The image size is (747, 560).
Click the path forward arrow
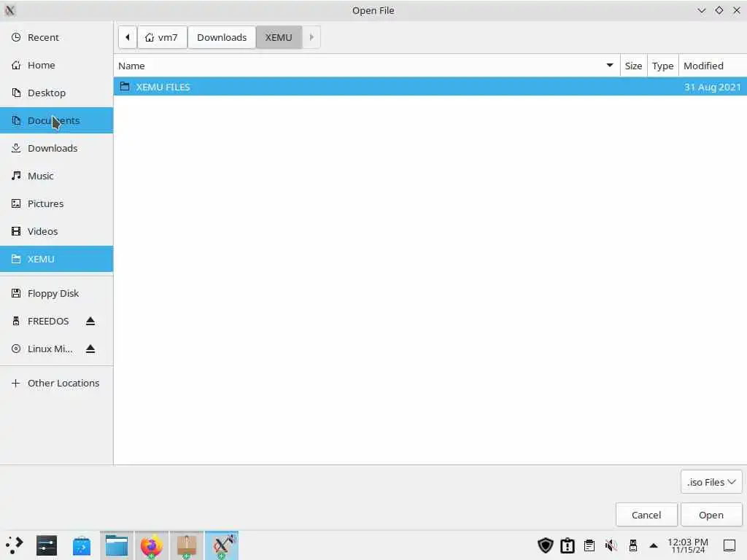[x=311, y=37]
